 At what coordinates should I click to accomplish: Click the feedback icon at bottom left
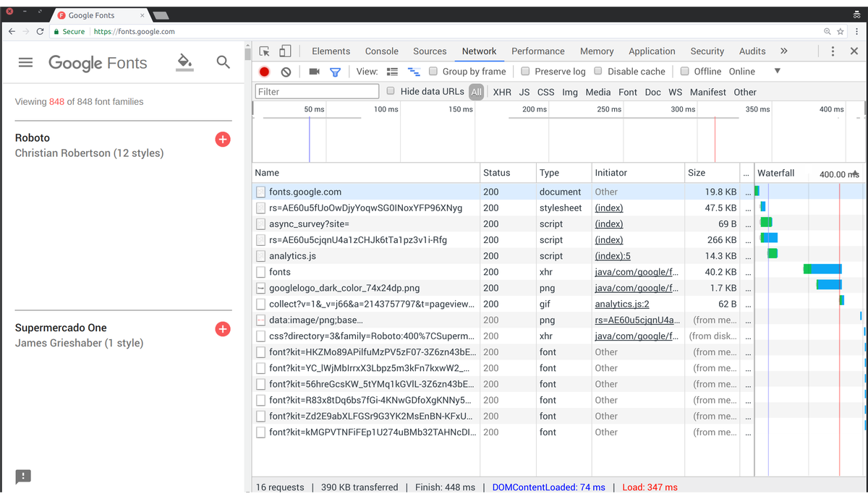[23, 476]
